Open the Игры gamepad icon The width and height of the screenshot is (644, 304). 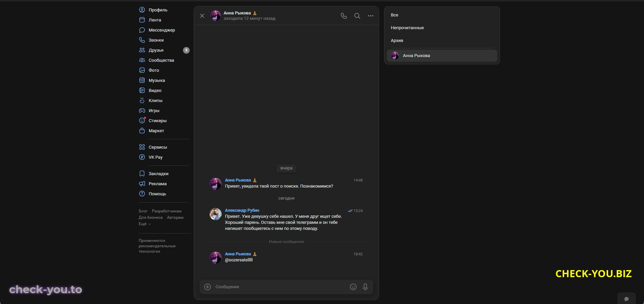pos(142,110)
